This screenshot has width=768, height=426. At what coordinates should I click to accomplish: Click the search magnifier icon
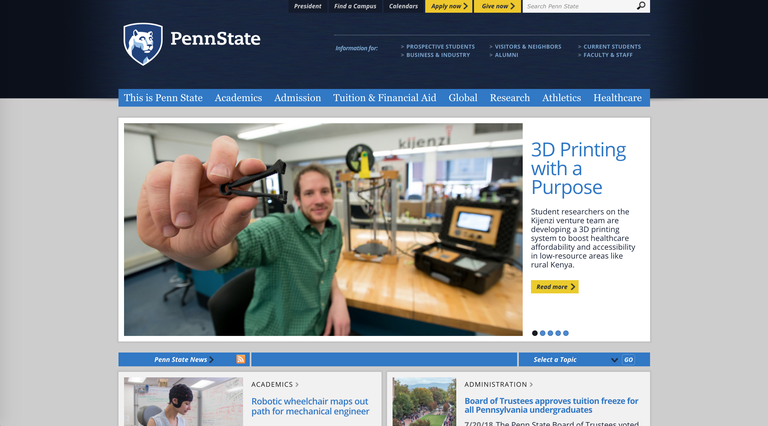click(x=641, y=6)
